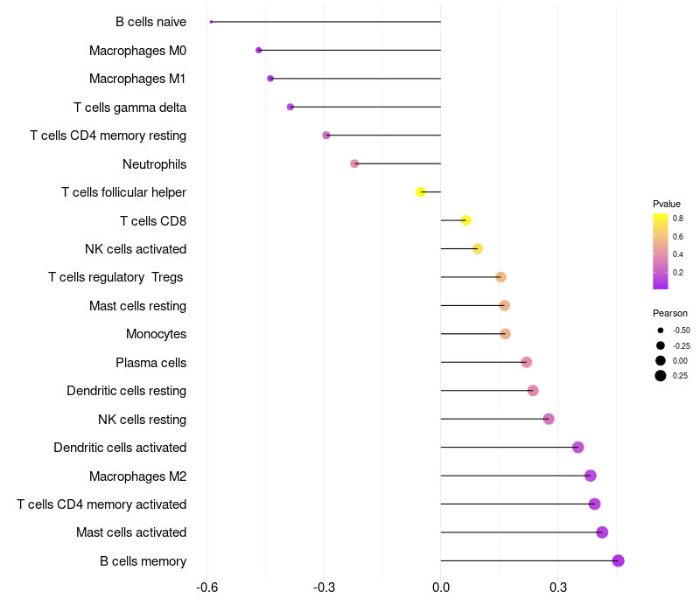Select the Pvalue legend title

pos(667,204)
